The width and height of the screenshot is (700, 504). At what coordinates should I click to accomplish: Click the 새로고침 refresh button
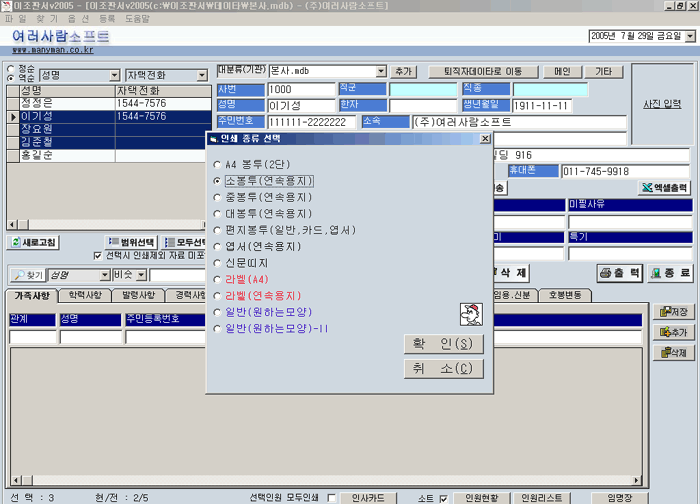tap(35, 242)
